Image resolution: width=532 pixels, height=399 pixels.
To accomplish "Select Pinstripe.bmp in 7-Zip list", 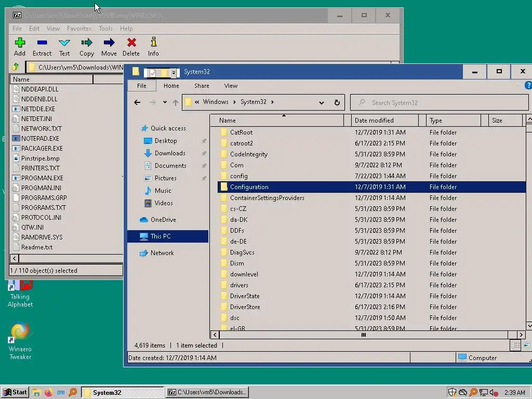I will point(41,158).
